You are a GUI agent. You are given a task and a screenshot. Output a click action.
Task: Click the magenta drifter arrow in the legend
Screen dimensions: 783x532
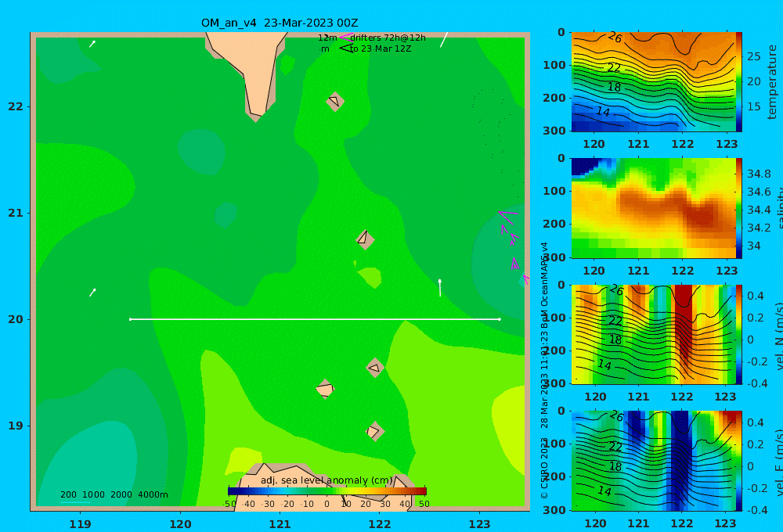(x=345, y=38)
